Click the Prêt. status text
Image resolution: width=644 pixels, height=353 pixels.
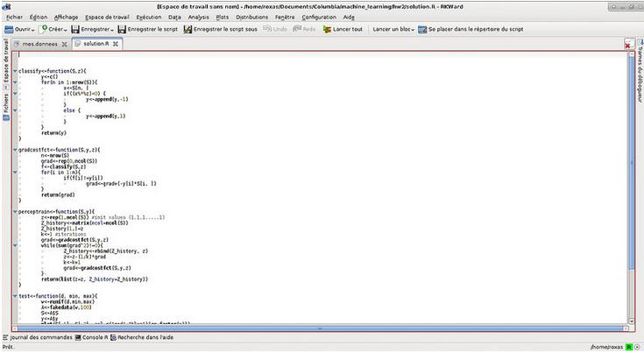tap(8, 347)
